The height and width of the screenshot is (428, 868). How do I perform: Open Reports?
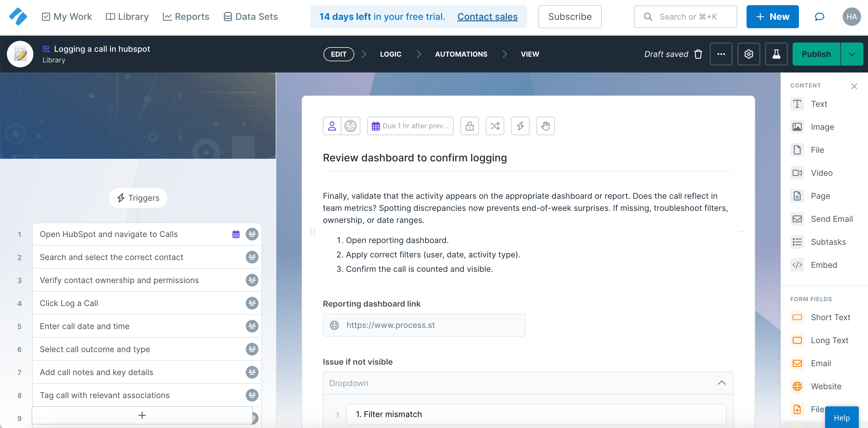pyautogui.click(x=186, y=16)
